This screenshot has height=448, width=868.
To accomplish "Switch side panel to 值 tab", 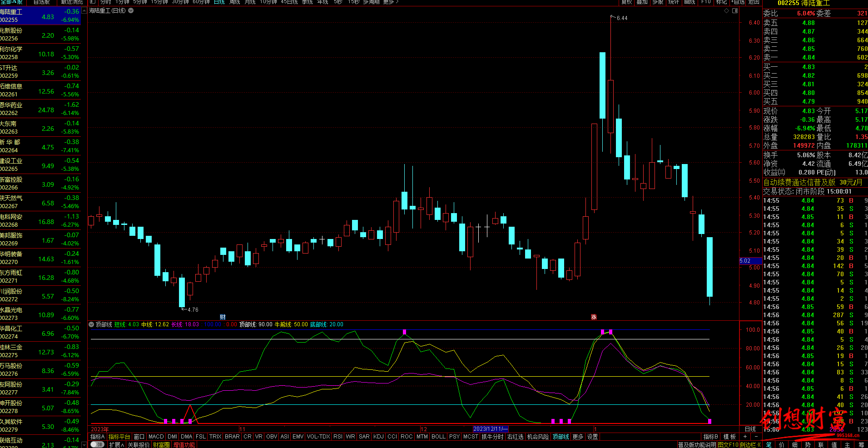I will (834, 445).
